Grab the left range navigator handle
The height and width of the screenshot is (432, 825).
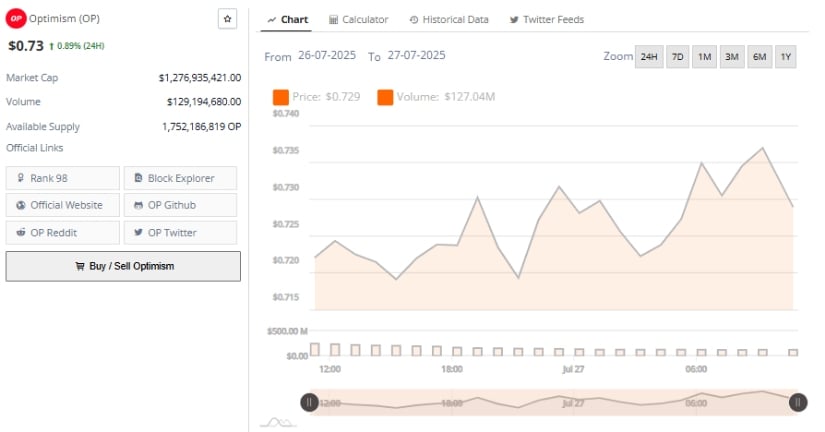point(309,403)
